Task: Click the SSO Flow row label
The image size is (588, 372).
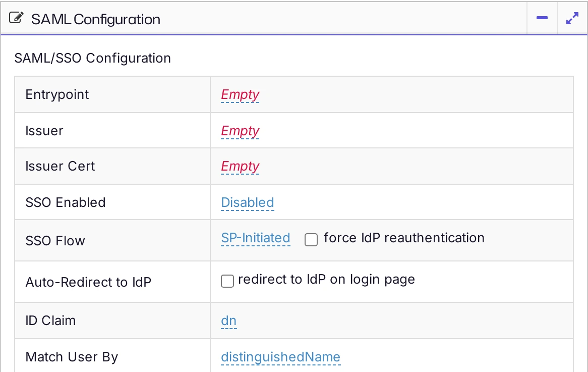Action: tap(55, 241)
